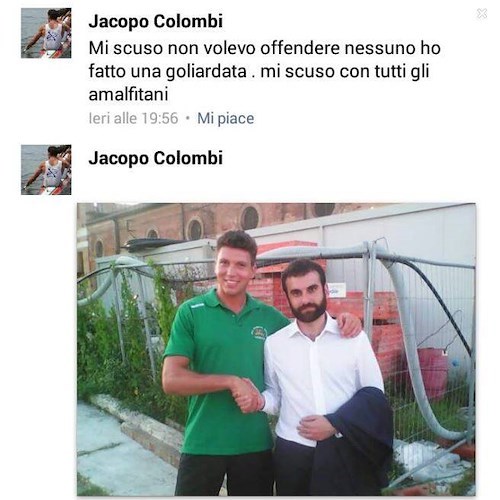Image resolution: width=500 pixels, height=500 pixels.
Task: Like the comment with Mi piace
Action: tap(226, 118)
